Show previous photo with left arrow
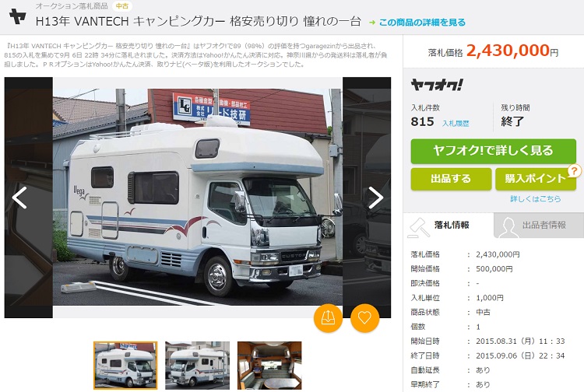 point(19,198)
